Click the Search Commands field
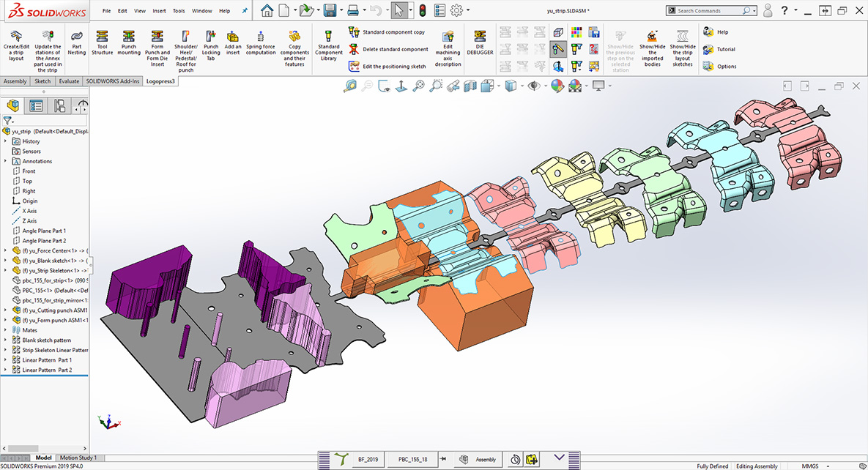Viewport: 868px width, 470px height. (709, 10)
